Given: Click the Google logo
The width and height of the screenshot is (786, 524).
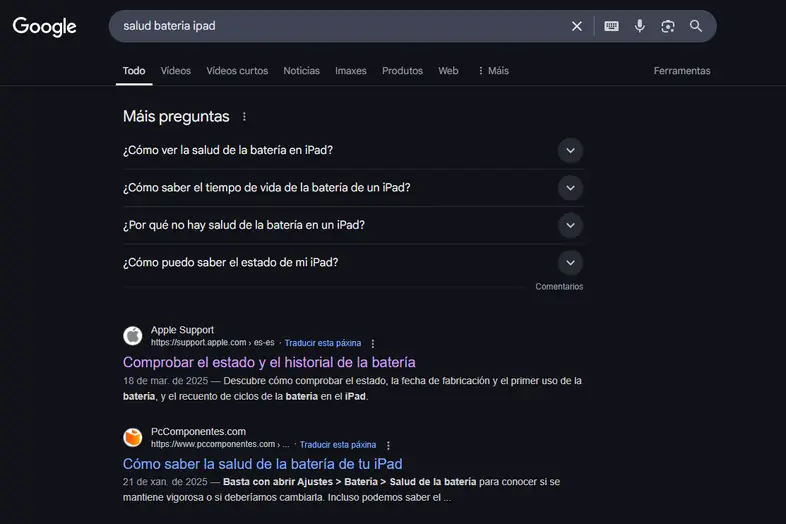Looking at the screenshot, I should pyautogui.click(x=45, y=27).
